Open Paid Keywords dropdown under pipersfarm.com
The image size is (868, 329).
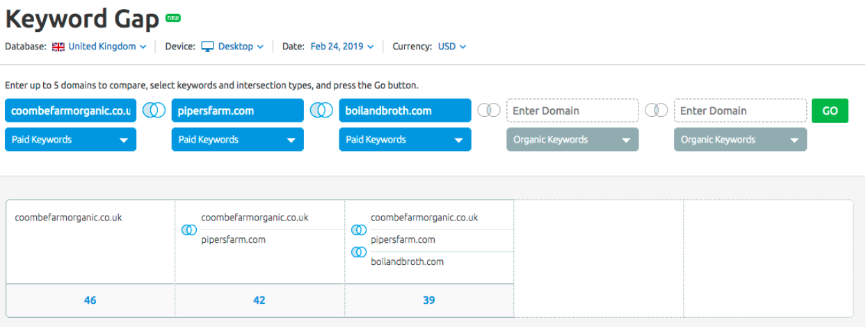pos(238,139)
